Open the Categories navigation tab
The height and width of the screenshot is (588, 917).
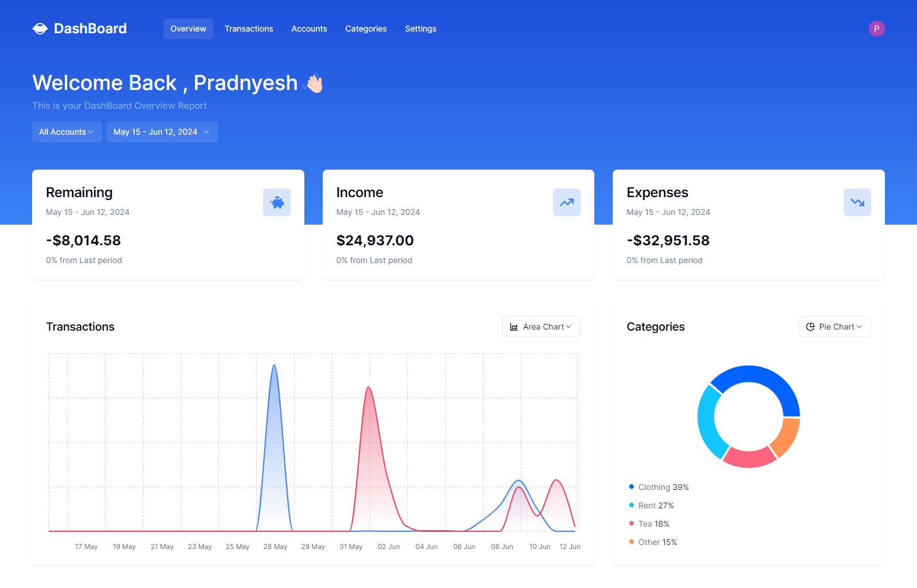(366, 29)
